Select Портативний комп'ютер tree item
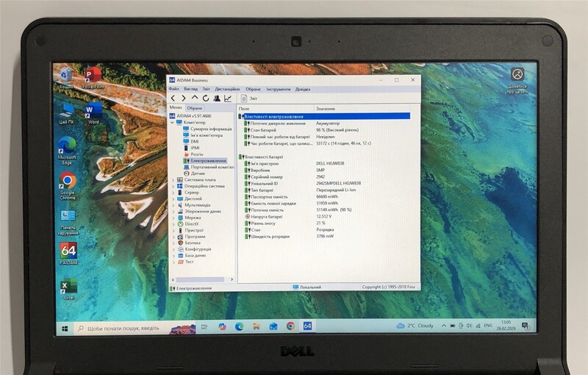 (209, 167)
